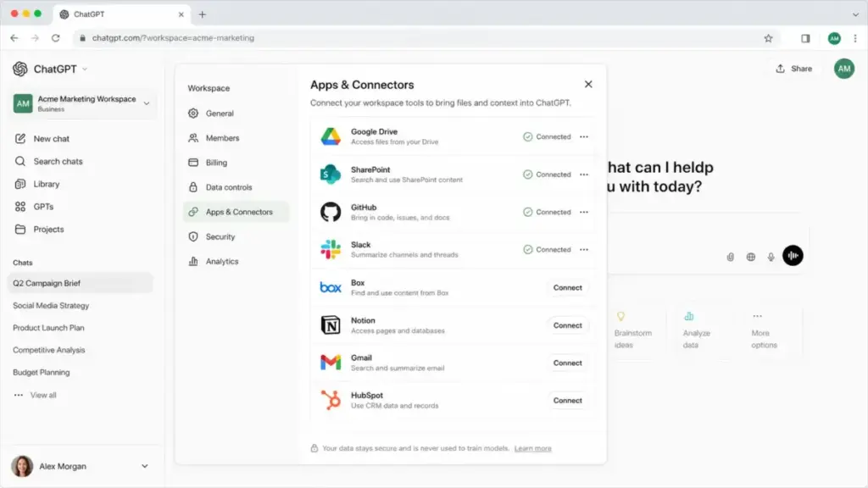Screen dimensions: 868x488
Task: Open the Learn more link
Action: [532, 449]
